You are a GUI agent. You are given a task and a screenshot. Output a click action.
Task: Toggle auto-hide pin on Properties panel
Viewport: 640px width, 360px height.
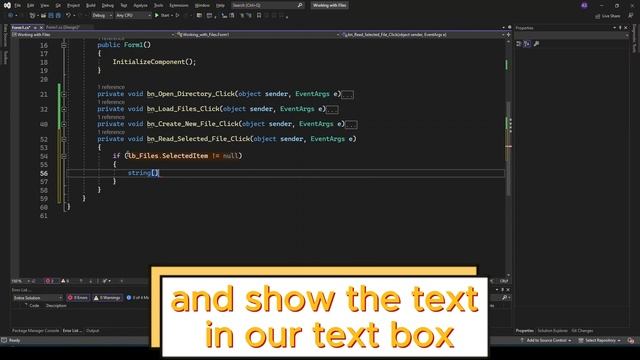(620, 28)
